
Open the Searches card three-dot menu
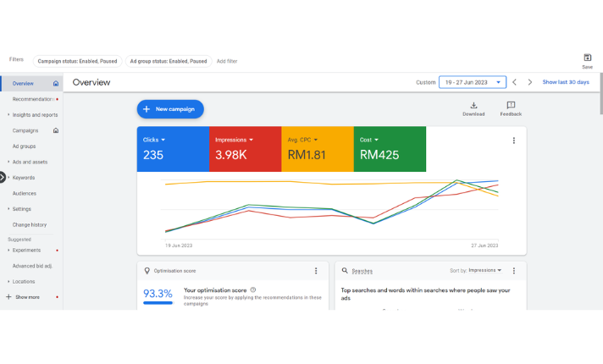(514, 271)
